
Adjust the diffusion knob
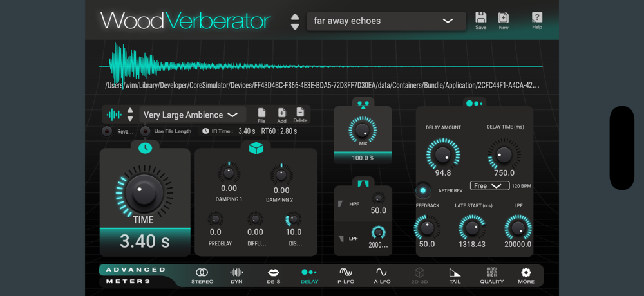(x=255, y=219)
